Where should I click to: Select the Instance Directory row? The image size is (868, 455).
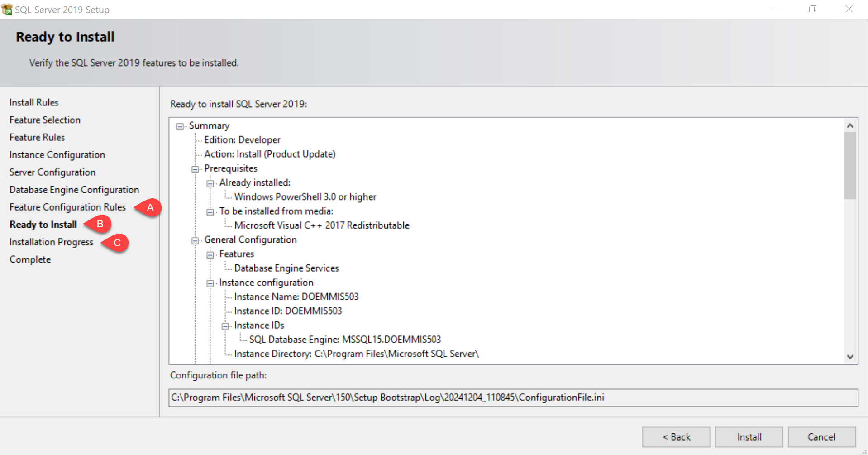click(357, 354)
